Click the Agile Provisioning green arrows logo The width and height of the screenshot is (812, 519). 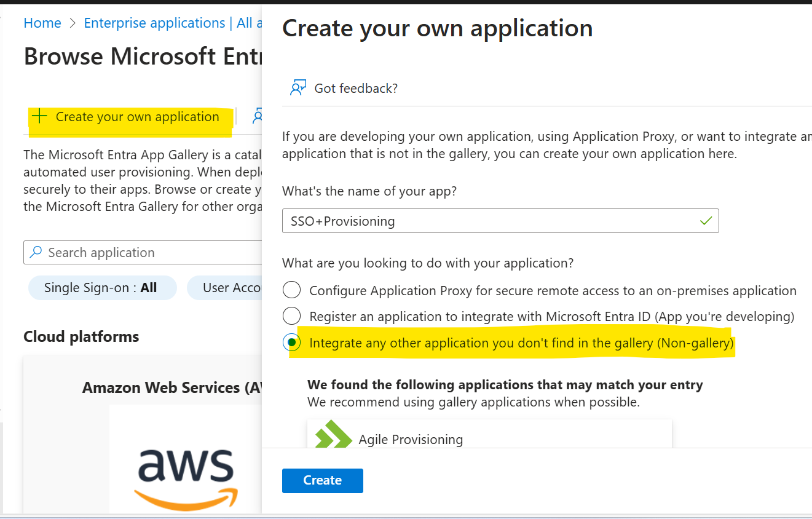333,434
